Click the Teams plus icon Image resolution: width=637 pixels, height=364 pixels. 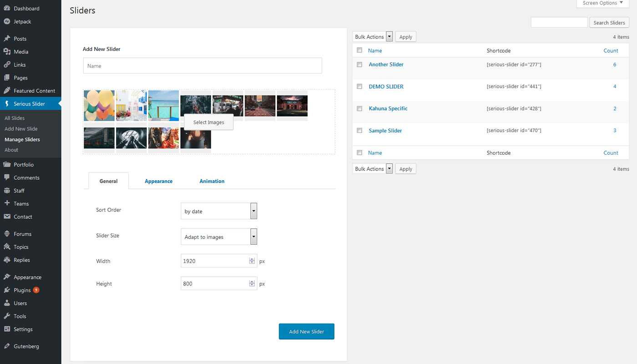point(7,203)
